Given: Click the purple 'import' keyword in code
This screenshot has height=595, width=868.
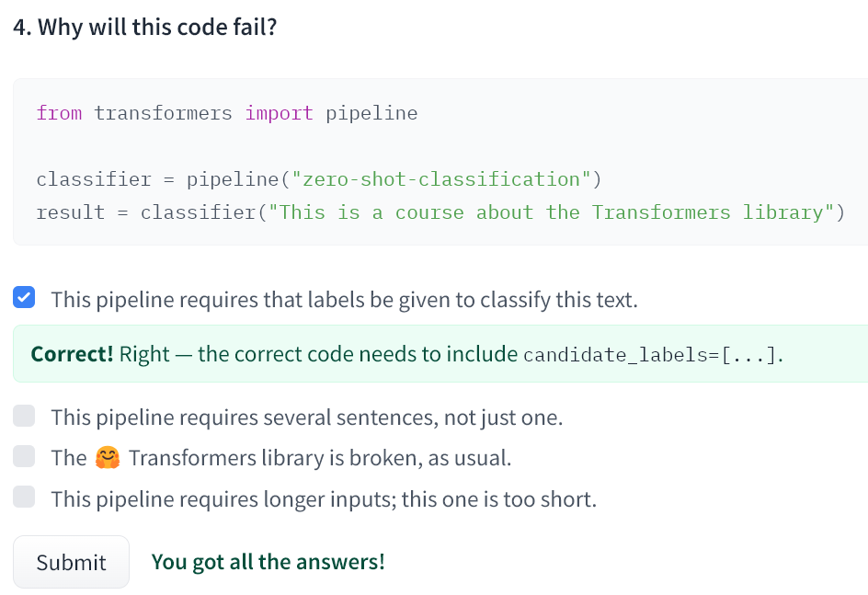Looking at the screenshot, I should [x=279, y=113].
